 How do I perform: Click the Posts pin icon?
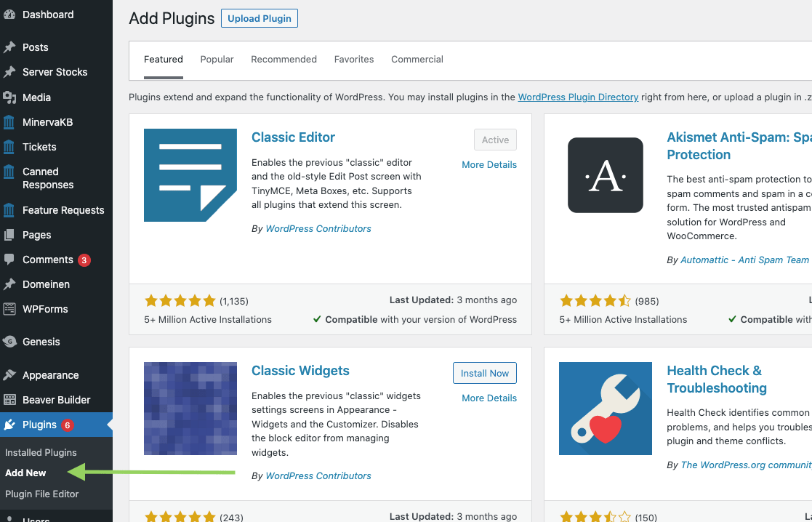click(x=9, y=47)
